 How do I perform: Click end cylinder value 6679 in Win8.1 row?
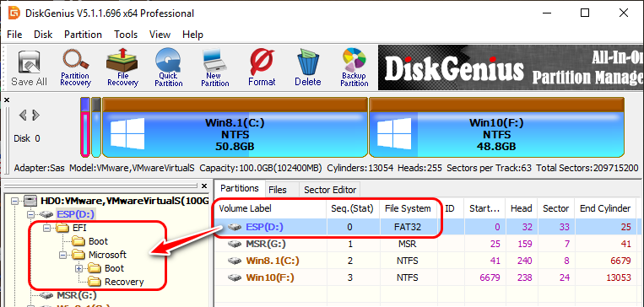[x=621, y=261]
